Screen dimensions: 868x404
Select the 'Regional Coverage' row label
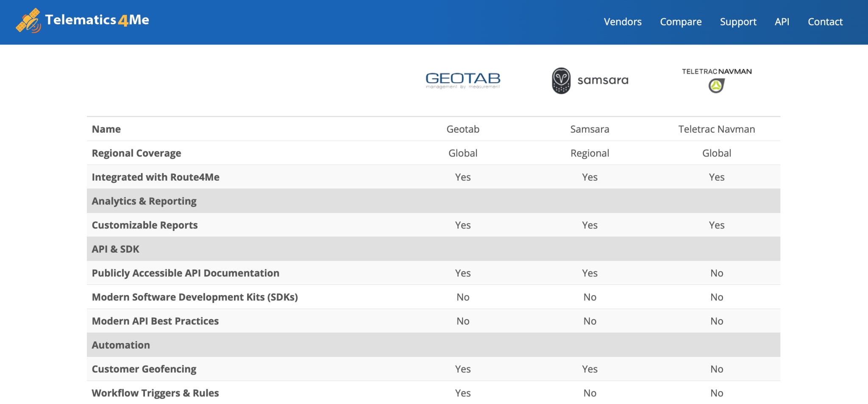pos(136,153)
